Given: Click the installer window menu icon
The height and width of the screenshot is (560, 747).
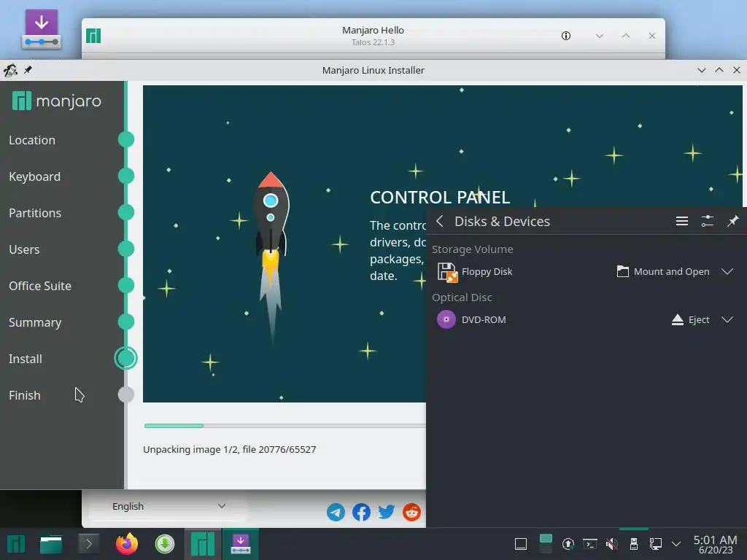Looking at the screenshot, I should pyautogui.click(x=10, y=70).
